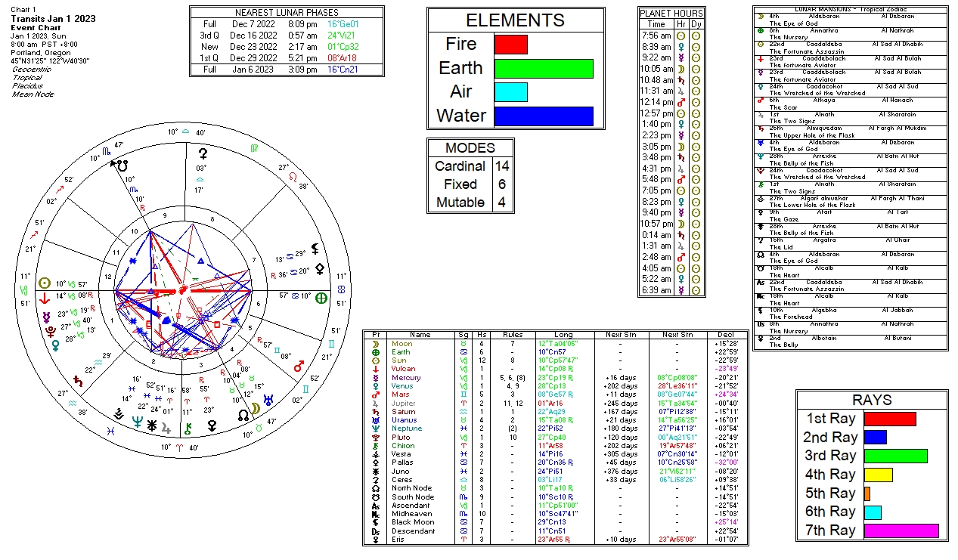
Task: Click the Sun glyph in the chart wheel
Action: [x=45, y=283]
